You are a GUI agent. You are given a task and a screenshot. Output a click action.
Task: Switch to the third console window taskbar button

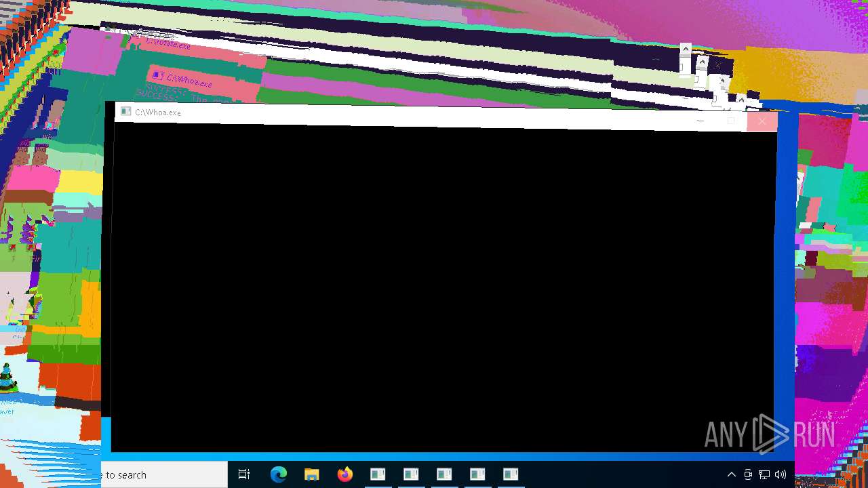click(x=444, y=474)
